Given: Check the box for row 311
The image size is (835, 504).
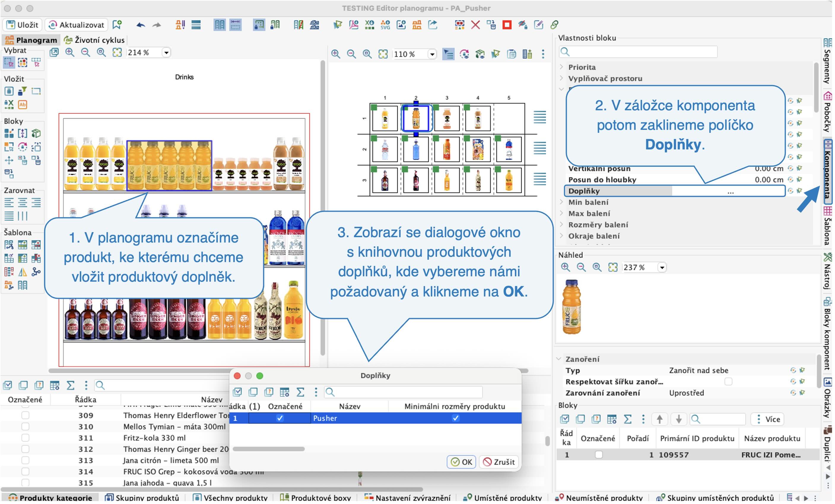Looking at the screenshot, I should [25, 438].
